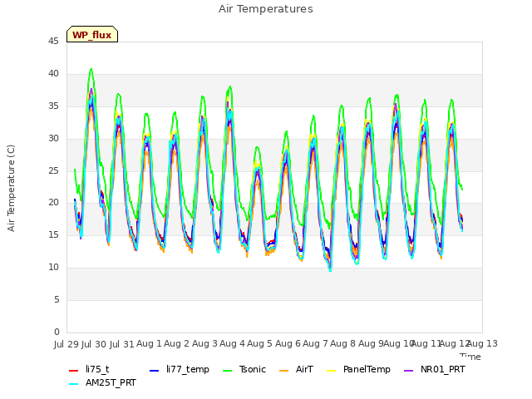Toggle the PanelTemp legend entry
The height and width of the screenshot is (399, 532).
[x=358, y=369]
